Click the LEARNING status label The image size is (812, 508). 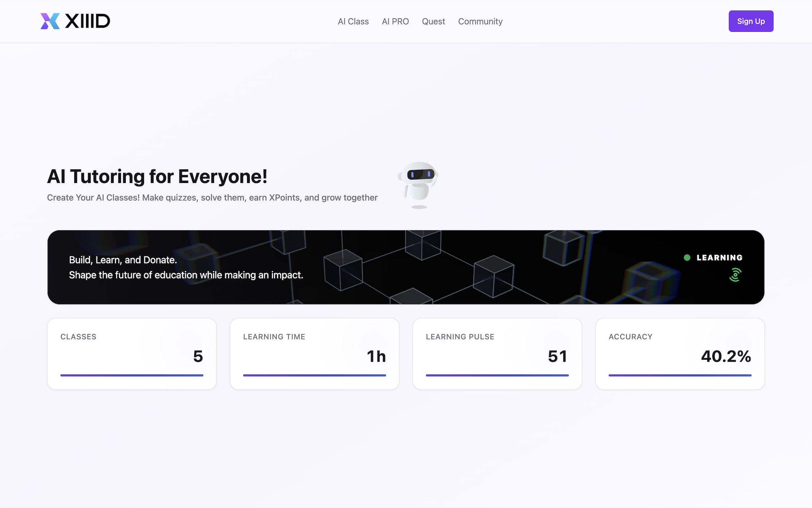pos(719,258)
